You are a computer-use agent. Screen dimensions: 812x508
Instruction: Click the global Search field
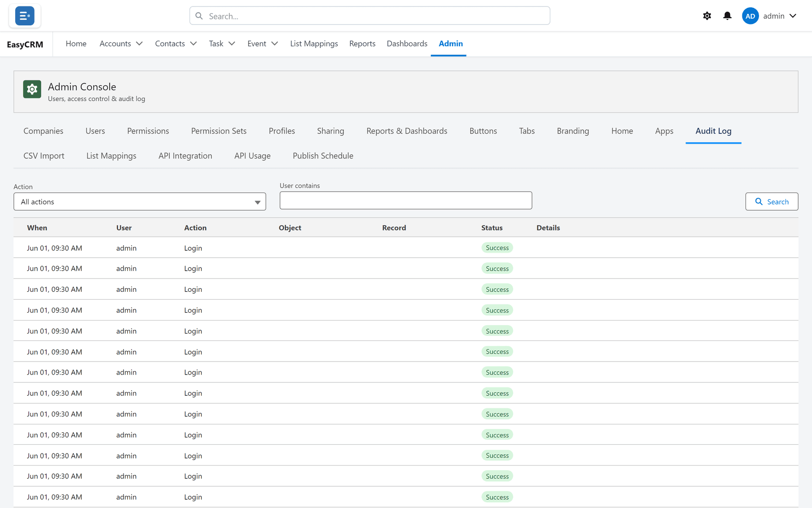click(x=370, y=16)
